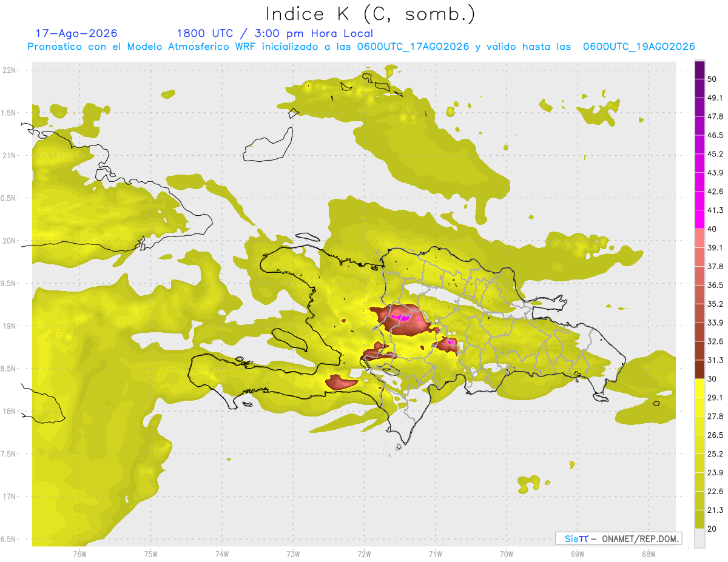Click the longitude label "71W"

click(435, 554)
